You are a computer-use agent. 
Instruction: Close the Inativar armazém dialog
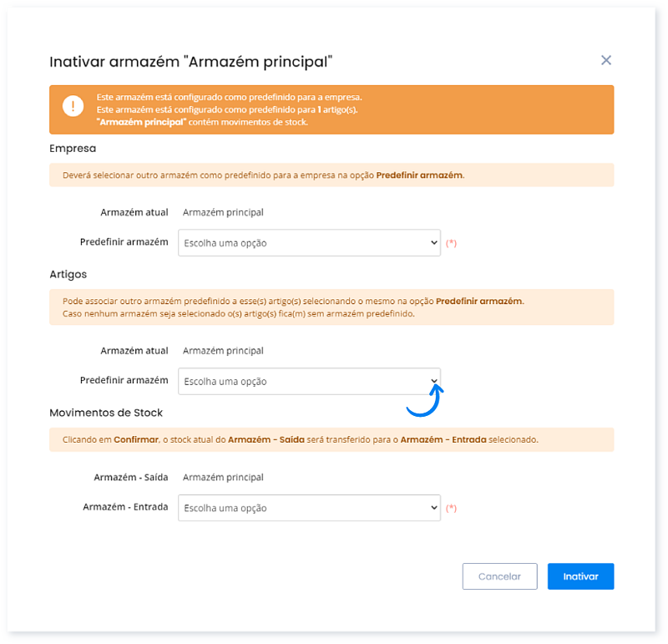606,60
